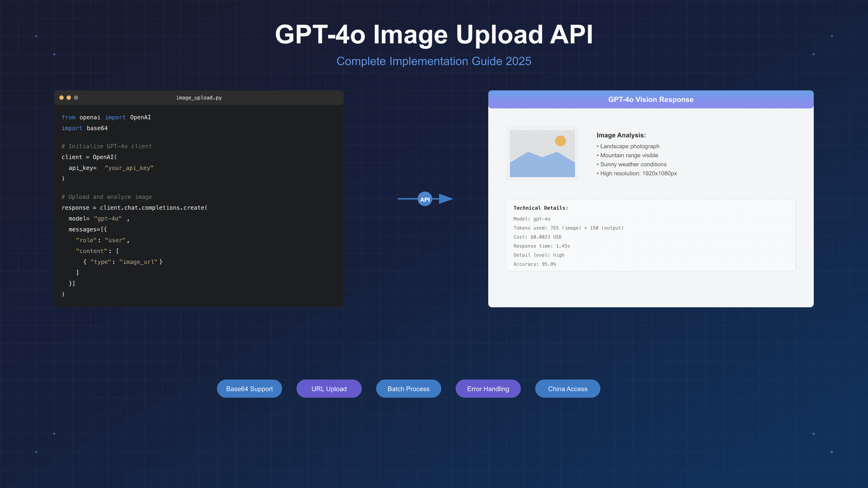Click the 'Image Analysis:' heading
This screenshot has width=868, height=488.
pos(621,135)
